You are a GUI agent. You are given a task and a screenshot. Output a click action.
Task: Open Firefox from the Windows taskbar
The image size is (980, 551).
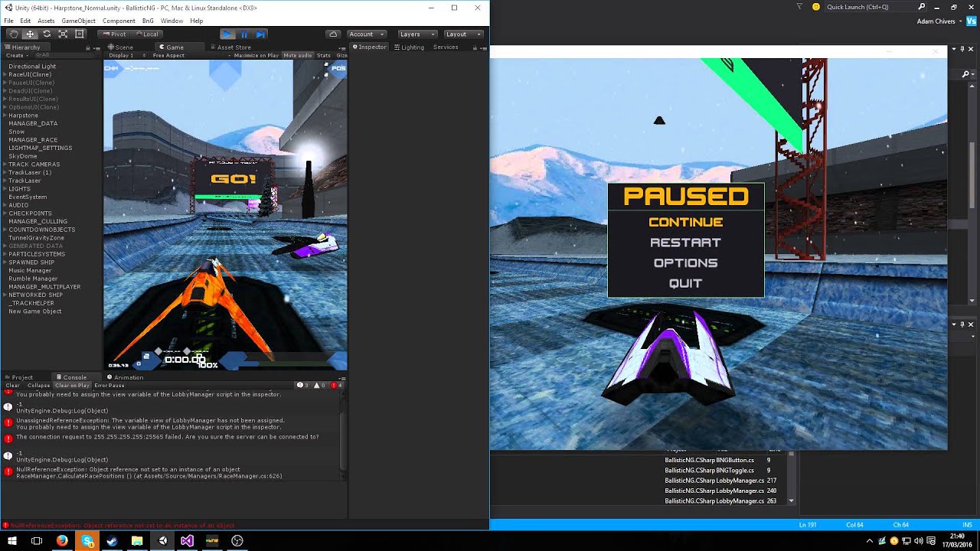click(62, 541)
